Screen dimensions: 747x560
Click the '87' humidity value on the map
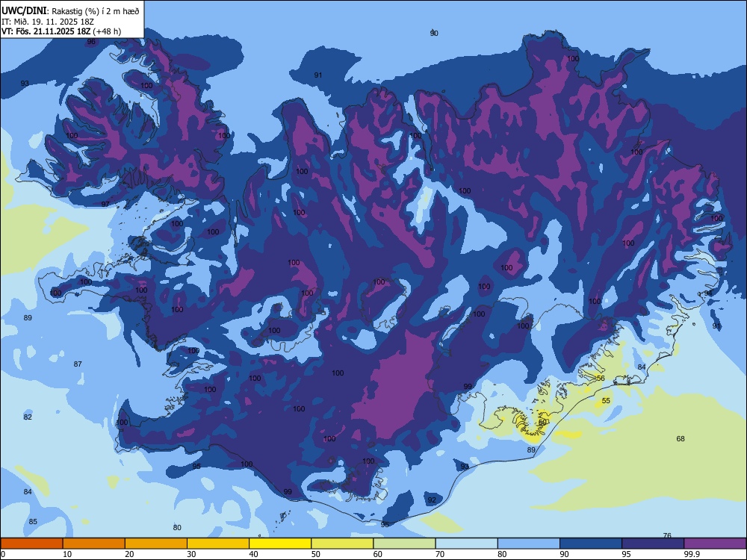[x=78, y=364]
